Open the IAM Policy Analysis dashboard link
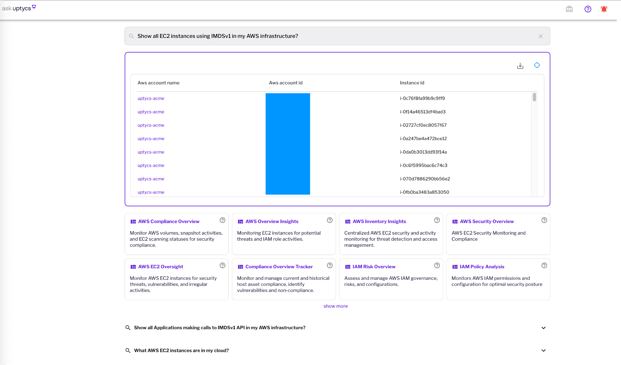The height and width of the screenshot is (365, 621). tap(482, 267)
